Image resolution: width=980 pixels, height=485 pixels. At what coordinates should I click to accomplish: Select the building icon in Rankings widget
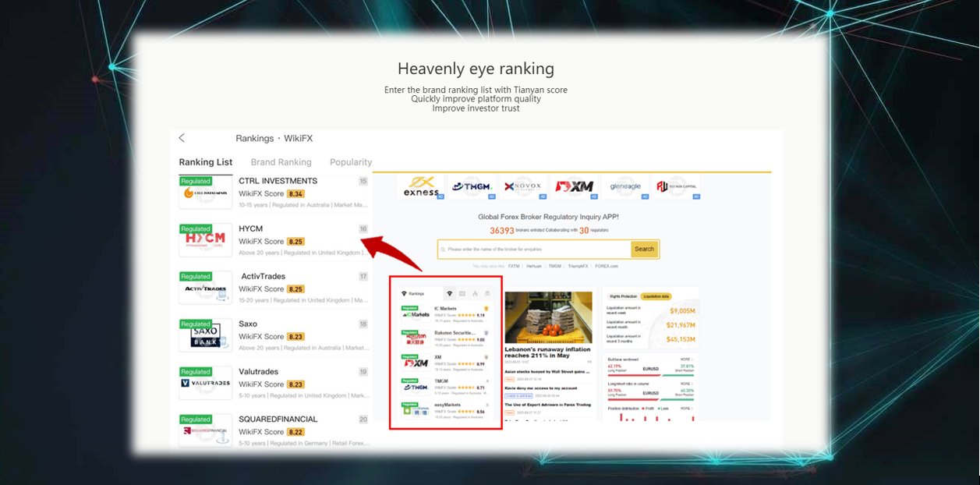click(487, 294)
